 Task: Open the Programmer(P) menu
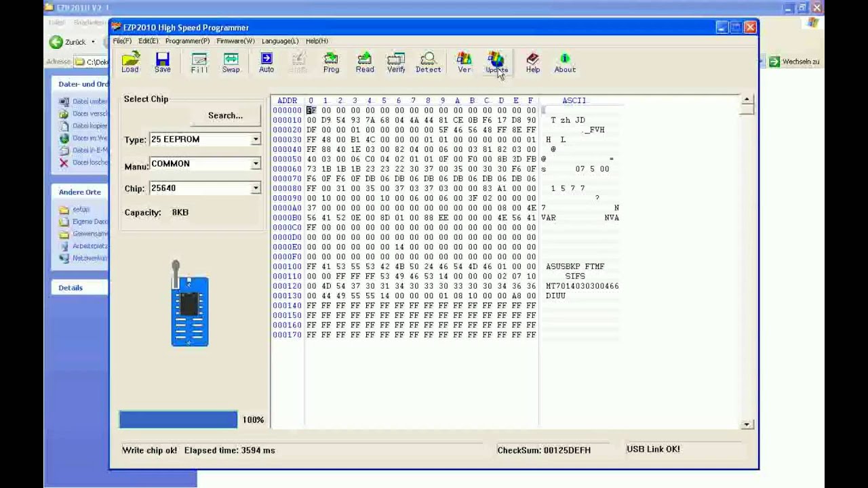pos(187,41)
